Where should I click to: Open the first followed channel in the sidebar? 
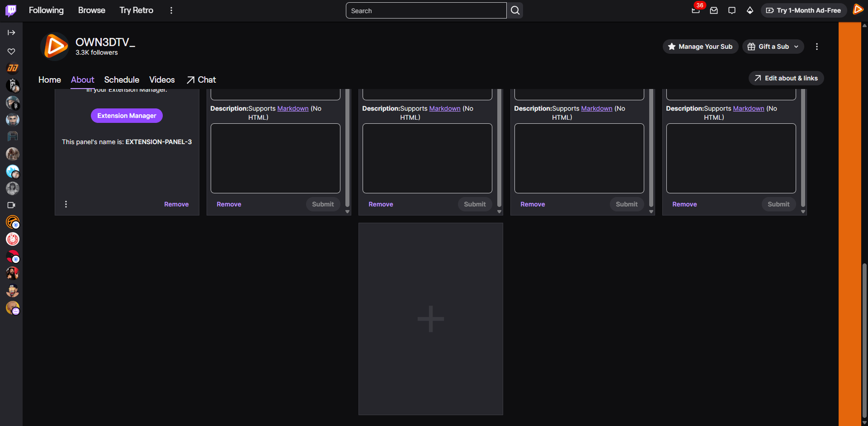point(13,68)
